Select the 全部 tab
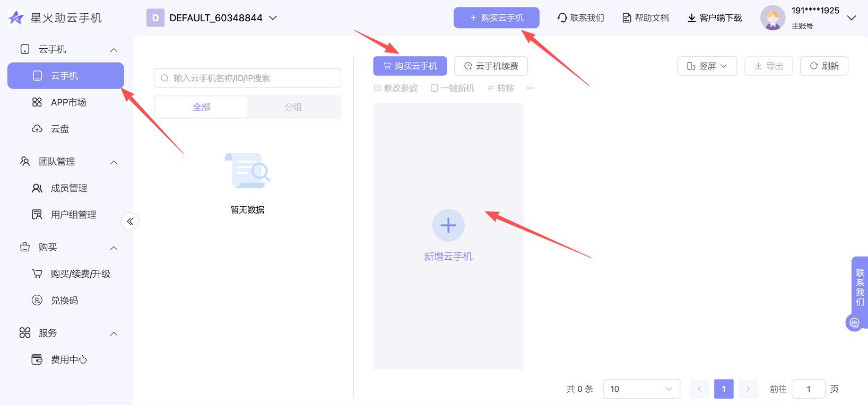 point(202,107)
